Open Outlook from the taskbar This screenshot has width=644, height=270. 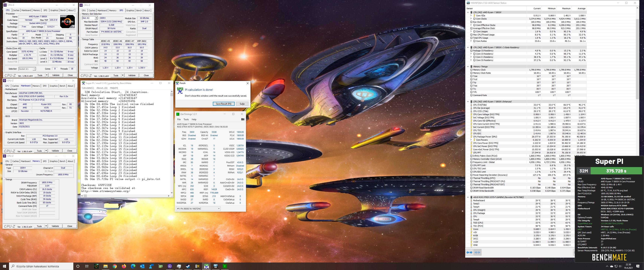pos(142,266)
